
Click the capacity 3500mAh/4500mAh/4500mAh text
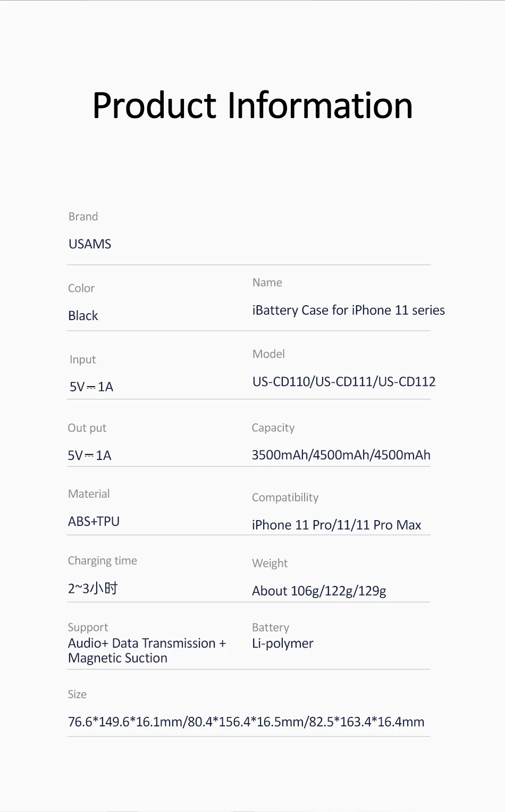(x=341, y=455)
